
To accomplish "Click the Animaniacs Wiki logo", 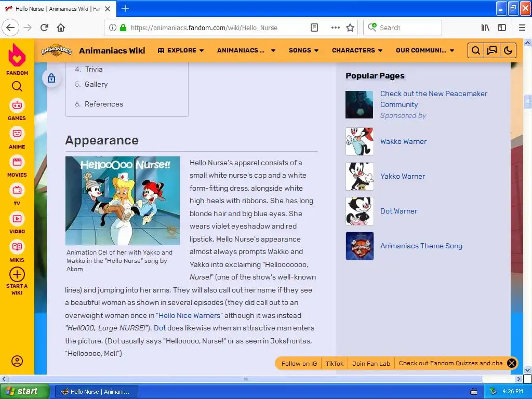I will pyautogui.click(x=57, y=50).
